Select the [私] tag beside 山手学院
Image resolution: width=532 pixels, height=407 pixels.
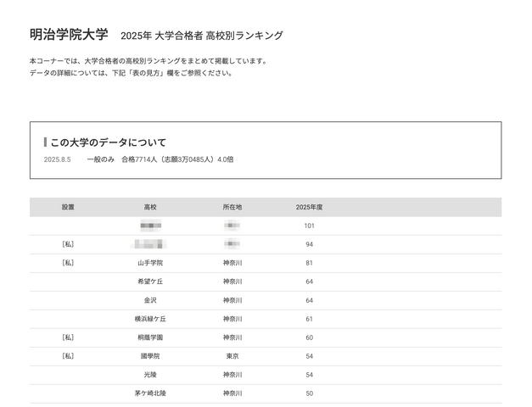[x=68, y=263]
